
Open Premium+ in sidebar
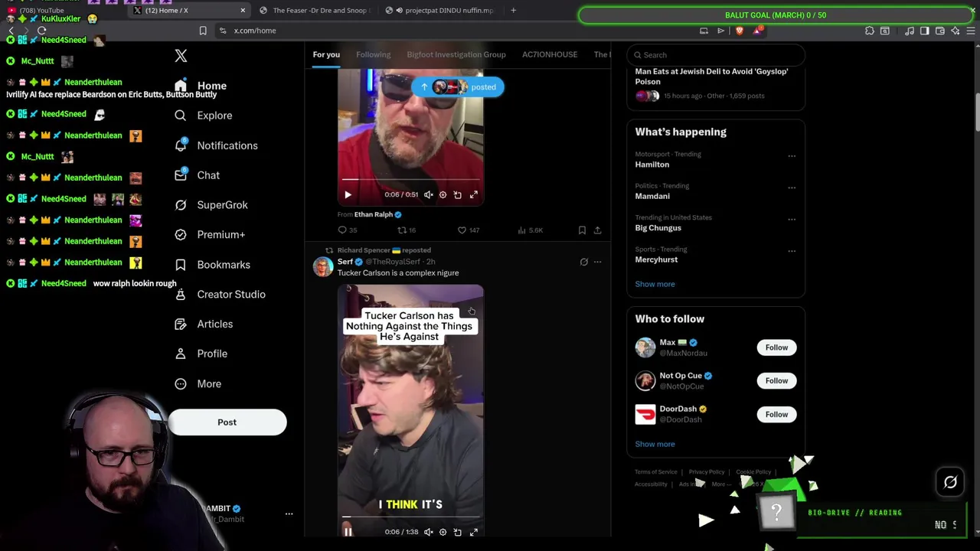click(209, 235)
